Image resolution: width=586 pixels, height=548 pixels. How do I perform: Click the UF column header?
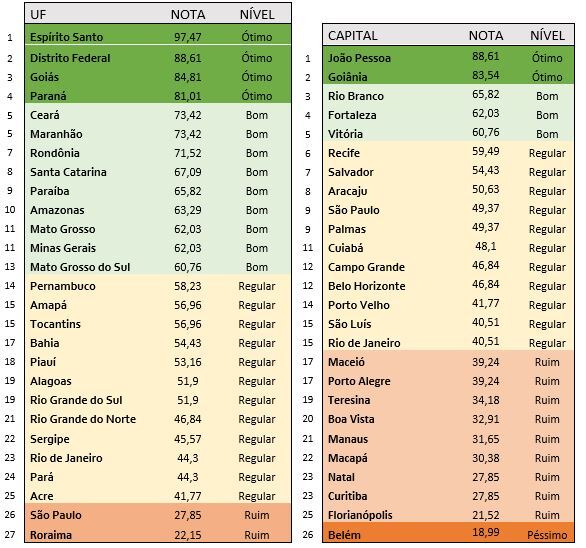point(38,15)
